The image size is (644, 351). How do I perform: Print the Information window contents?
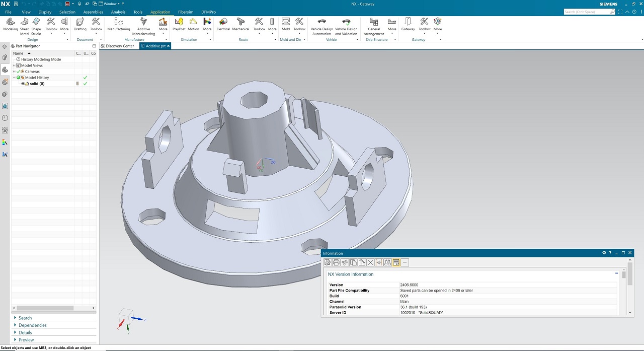tap(336, 262)
